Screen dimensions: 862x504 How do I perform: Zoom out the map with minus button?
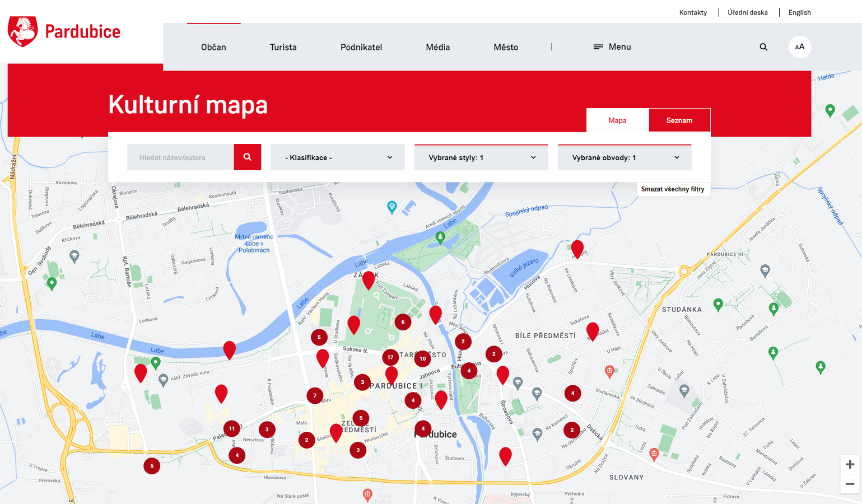[x=850, y=484]
